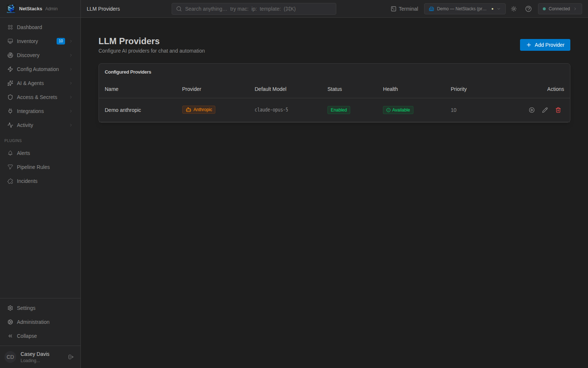The height and width of the screenshot is (368, 588).
Task: Expand the Discovery section chevron
Action: pos(71,55)
